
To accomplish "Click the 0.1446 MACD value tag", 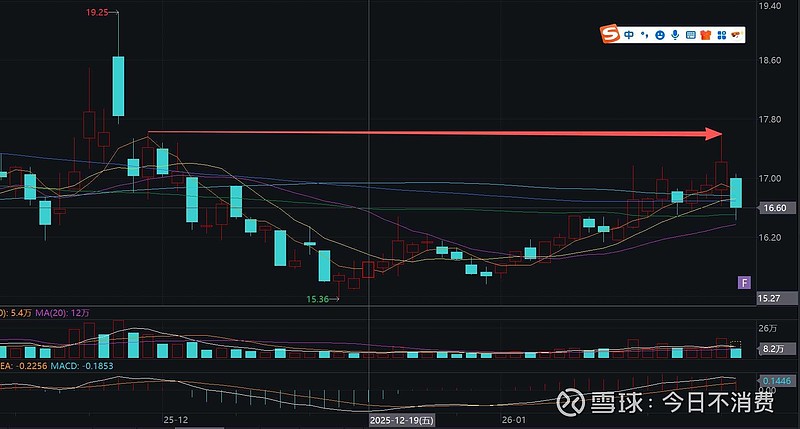I will click(777, 381).
